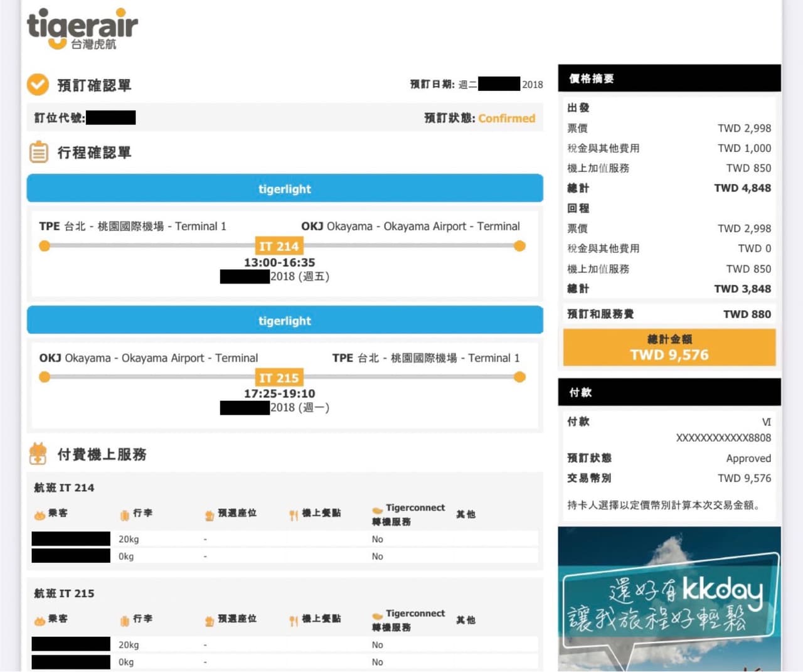Viewport: 803px width, 672px height.
Task: Click the Approved payment status
Action: coord(748,458)
